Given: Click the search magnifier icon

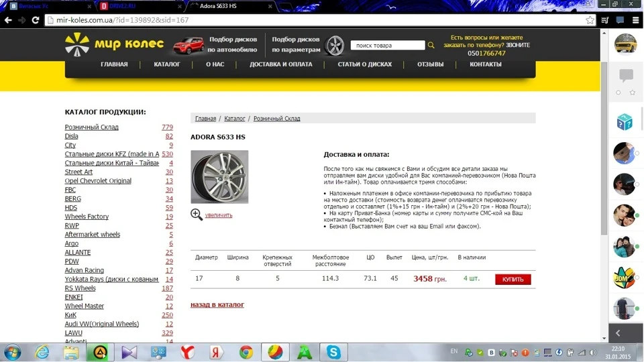Looking at the screenshot, I should pyautogui.click(x=431, y=45).
